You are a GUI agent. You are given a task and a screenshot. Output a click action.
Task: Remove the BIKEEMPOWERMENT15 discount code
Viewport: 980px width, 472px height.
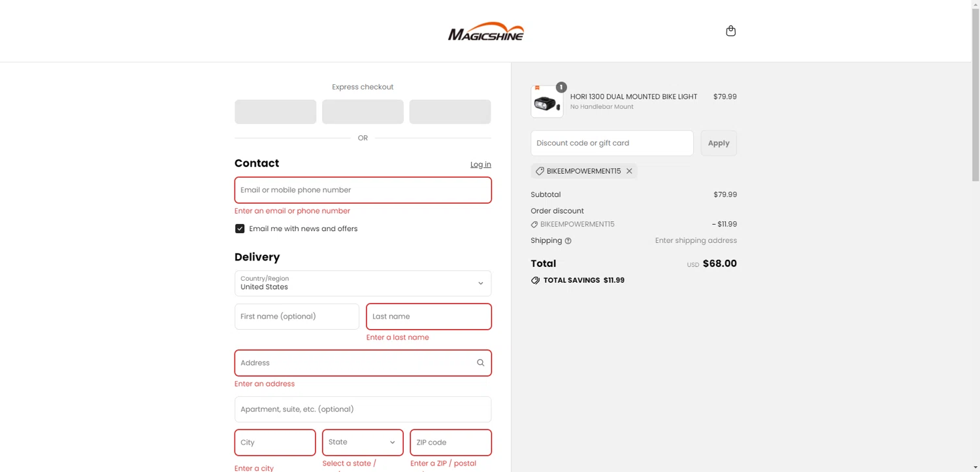pyautogui.click(x=629, y=171)
